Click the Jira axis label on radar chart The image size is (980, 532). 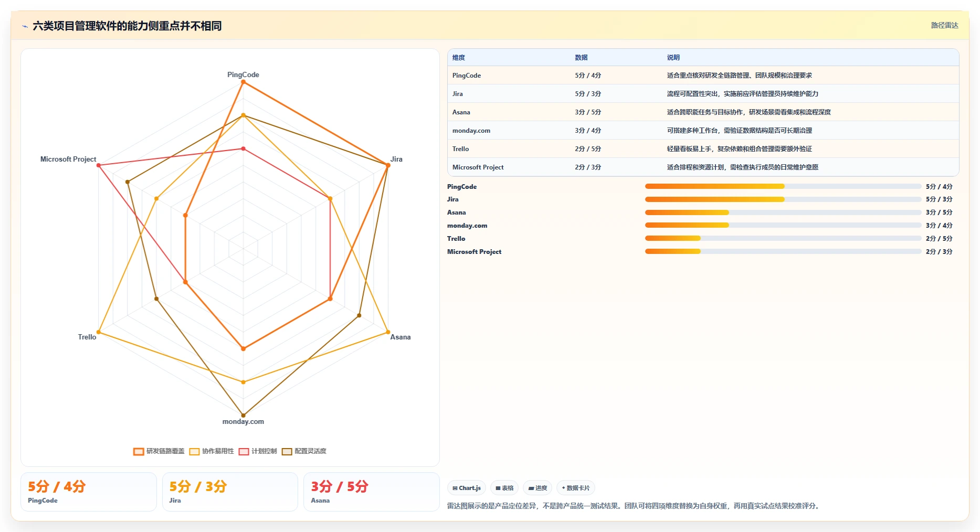[396, 159]
